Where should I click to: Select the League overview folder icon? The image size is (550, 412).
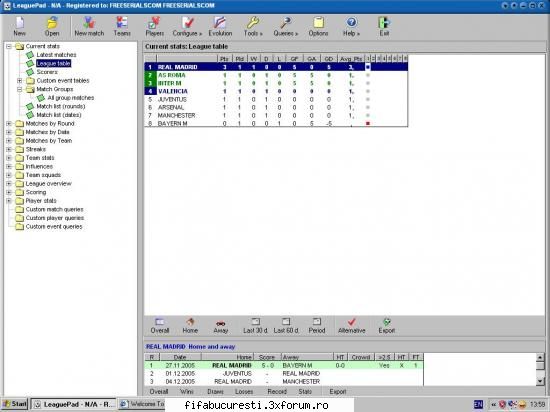20,184
